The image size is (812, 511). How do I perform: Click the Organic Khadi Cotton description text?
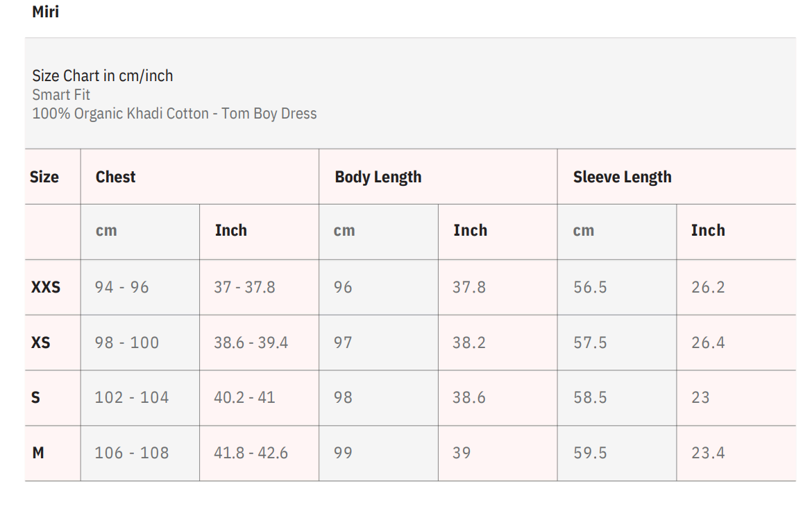click(x=174, y=114)
